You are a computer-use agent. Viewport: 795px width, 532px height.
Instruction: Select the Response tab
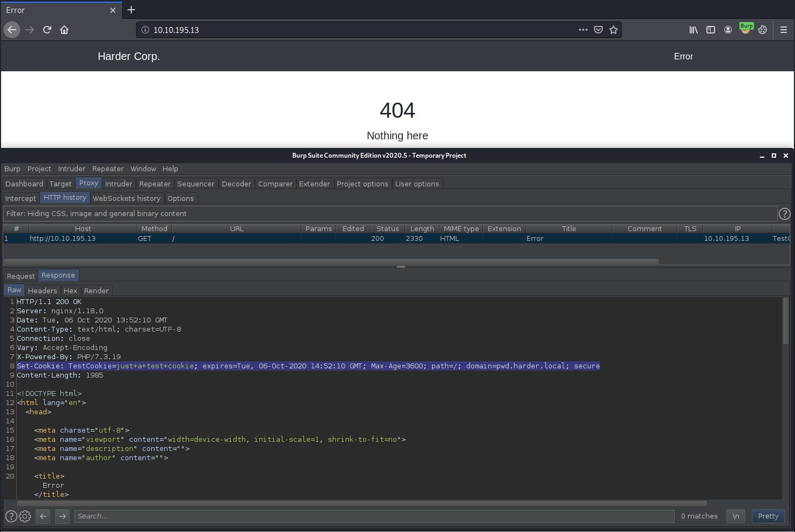pos(58,275)
